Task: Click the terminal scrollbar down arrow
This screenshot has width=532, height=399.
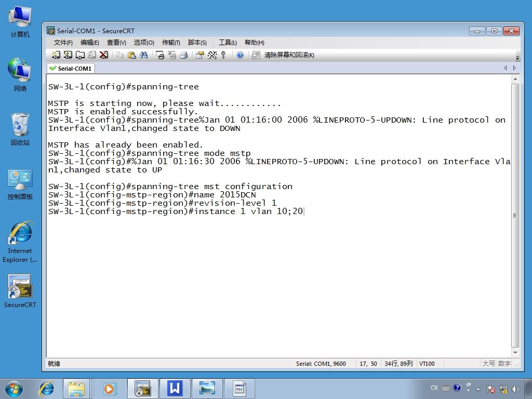Action: coord(515,353)
